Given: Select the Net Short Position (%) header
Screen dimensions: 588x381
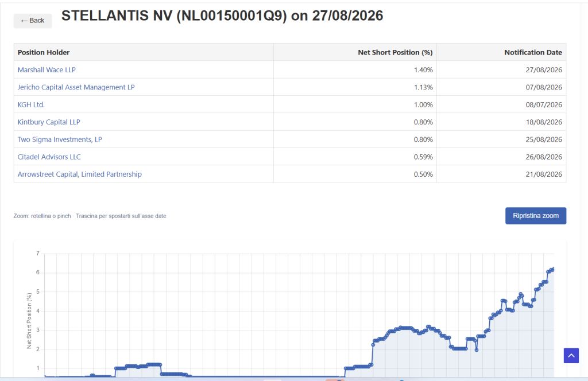Looking at the screenshot, I should 395,52.
